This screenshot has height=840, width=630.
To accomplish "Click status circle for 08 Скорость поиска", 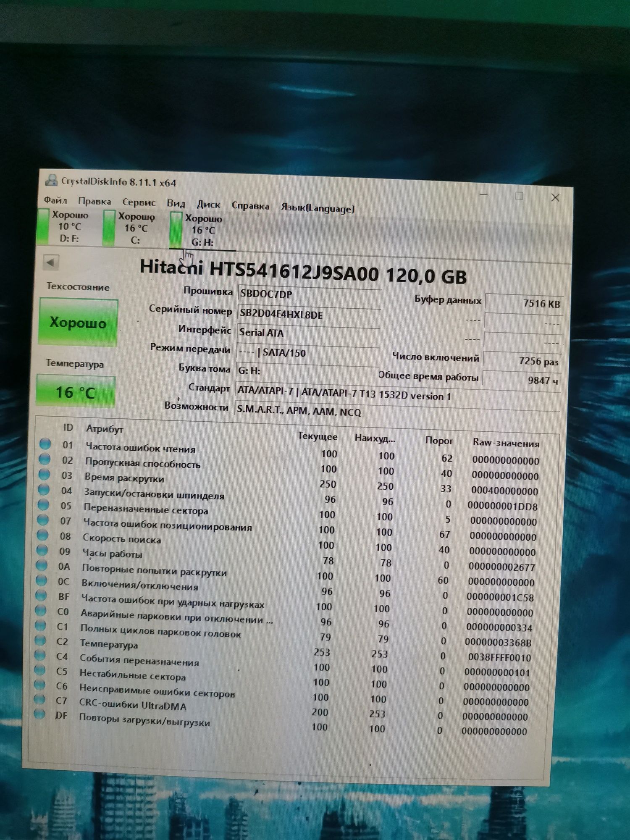I will click(42, 535).
